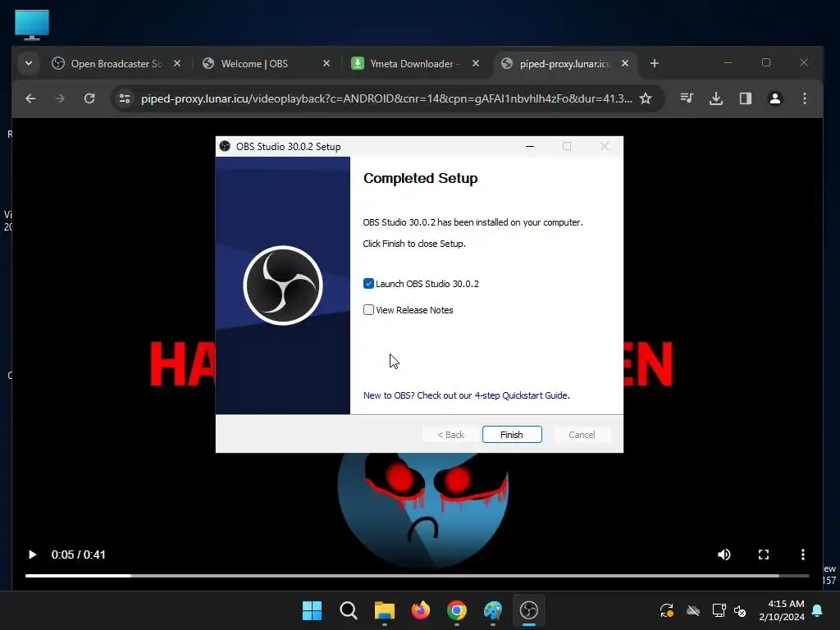
Task: Mute the video volume
Action: (724, 555)
